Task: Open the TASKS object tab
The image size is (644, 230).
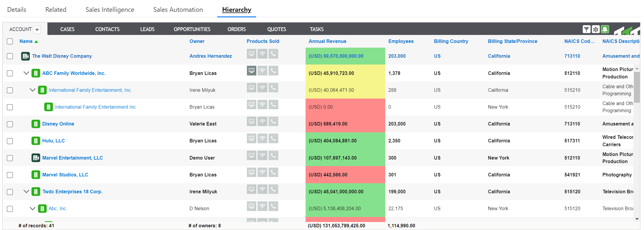Action: point(317,29)
